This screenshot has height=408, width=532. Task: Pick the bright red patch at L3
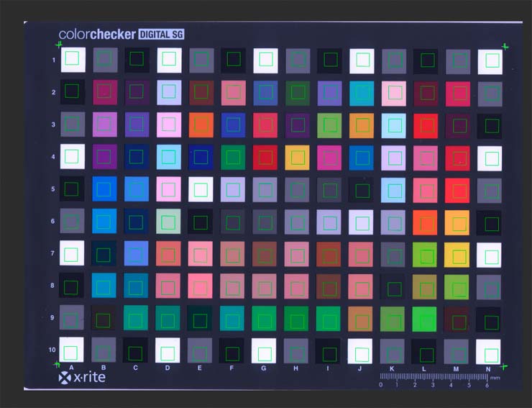pos(426,126)
